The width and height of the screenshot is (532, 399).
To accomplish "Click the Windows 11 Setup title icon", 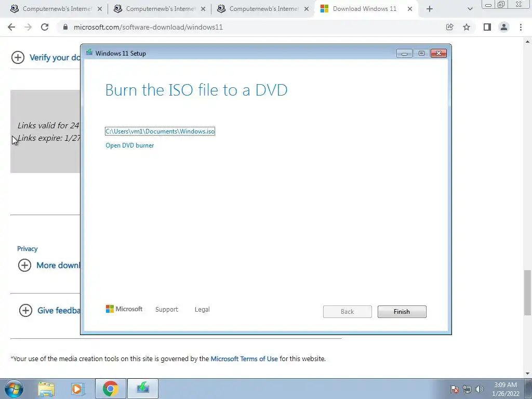I will tap(89, 52).
